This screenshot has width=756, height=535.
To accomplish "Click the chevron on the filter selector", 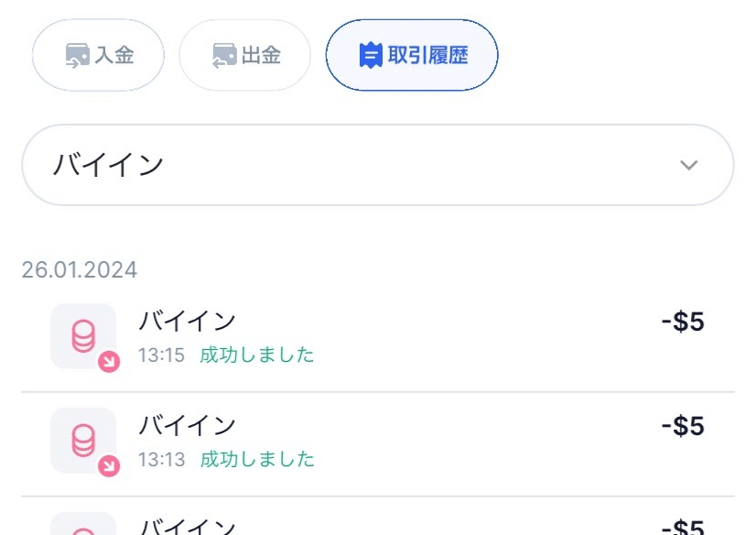I will [689, 165].
